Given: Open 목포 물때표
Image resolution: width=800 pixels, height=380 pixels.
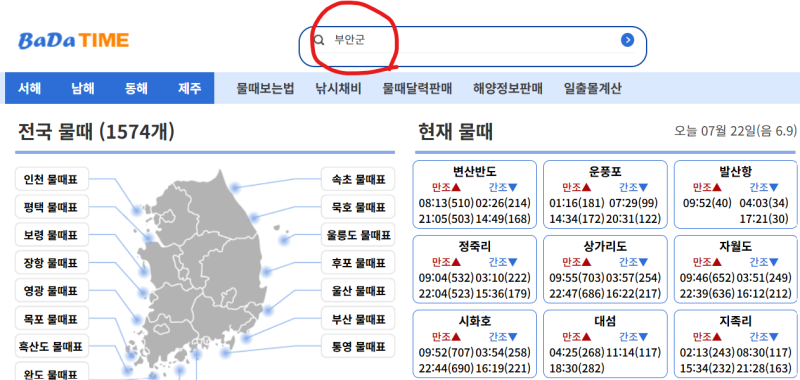Looking at the screenshot, I should coord(52,319).
